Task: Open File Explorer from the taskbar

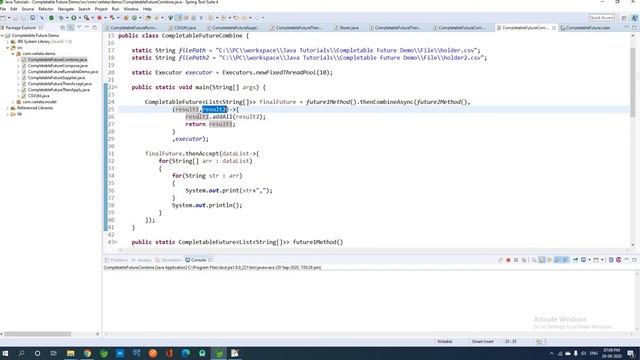Action: click(x=71, y=353)
